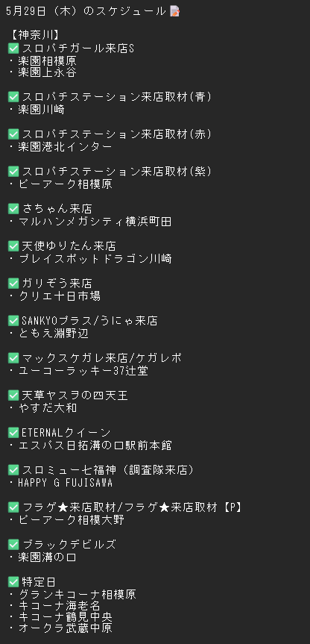Click the check mark before スロパチステーション来店取材(赤)
Screen dimensions: 310x644
(x=13, y=134)
